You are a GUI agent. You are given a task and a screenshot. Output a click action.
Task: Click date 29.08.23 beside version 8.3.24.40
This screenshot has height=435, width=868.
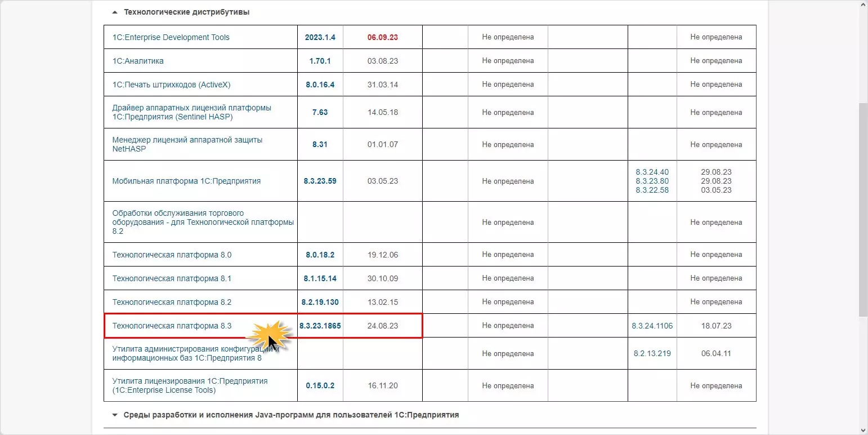pos(717,172)
